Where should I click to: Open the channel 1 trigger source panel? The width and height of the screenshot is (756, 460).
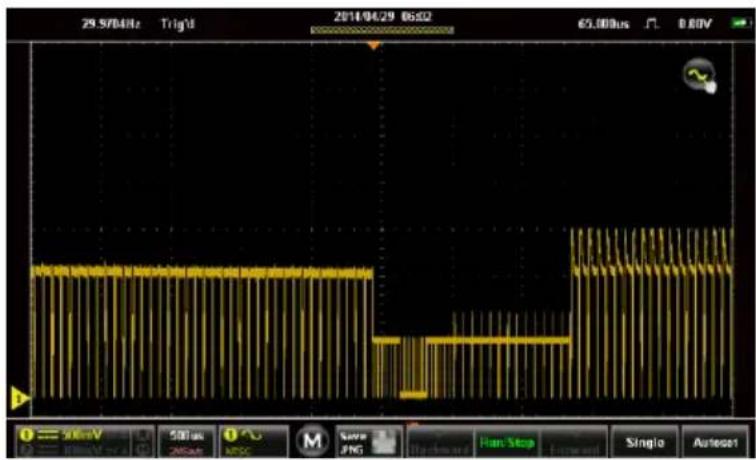(x=254, y=441)
